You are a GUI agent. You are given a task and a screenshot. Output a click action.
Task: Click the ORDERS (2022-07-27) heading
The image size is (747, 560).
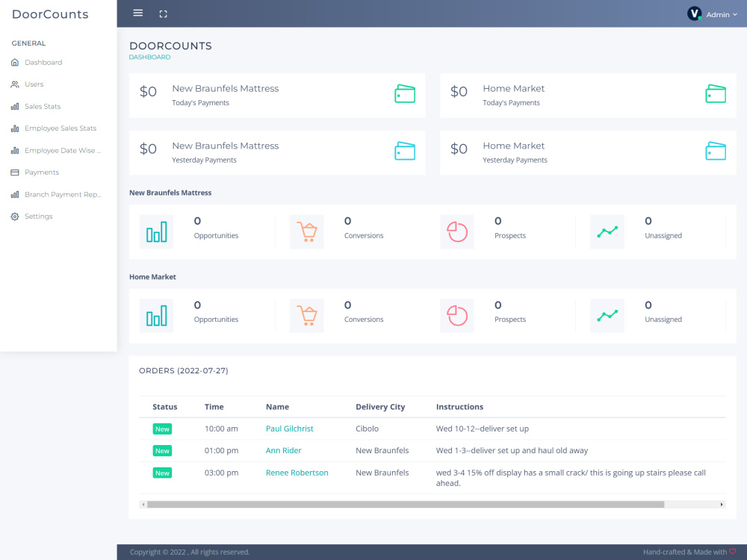184,370
